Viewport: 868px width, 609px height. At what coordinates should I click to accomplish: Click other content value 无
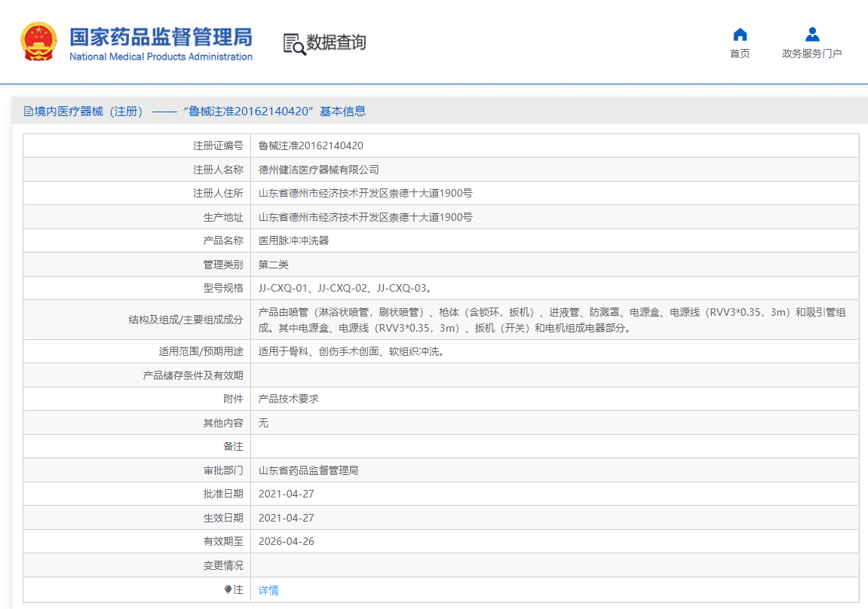[263, 423]
